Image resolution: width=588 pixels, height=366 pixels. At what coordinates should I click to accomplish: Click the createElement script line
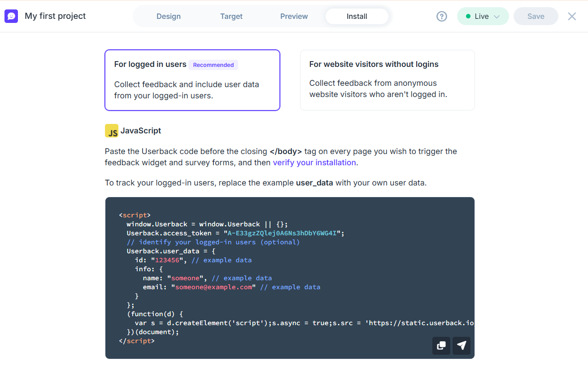[x=304, y=323]
